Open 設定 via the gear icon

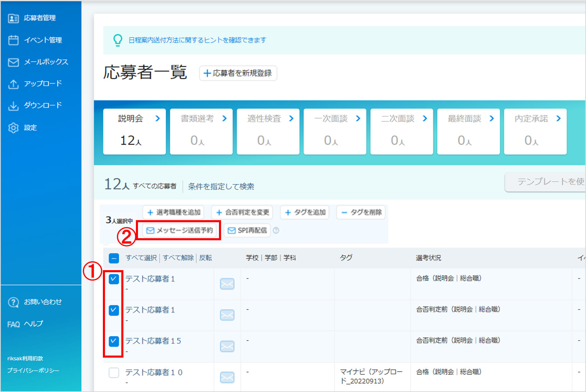13,127
